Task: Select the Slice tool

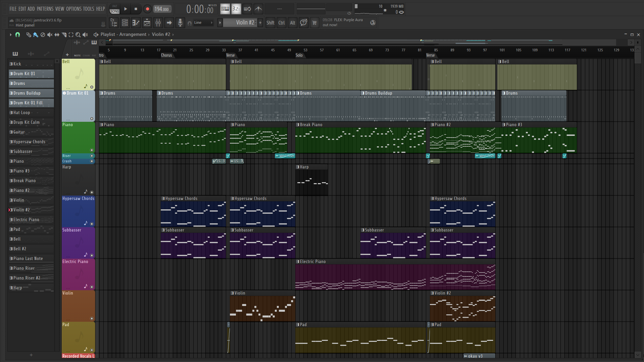Action: (x=64, y=35)
